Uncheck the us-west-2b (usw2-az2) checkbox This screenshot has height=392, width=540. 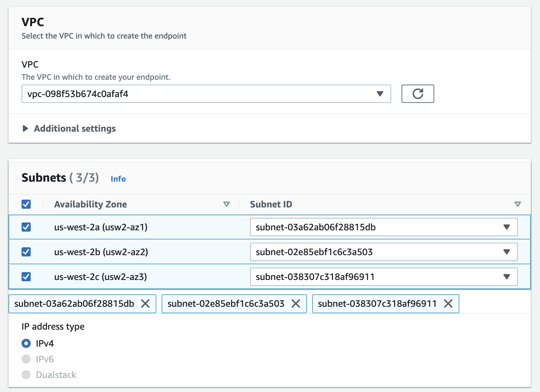tap(26, 252)
